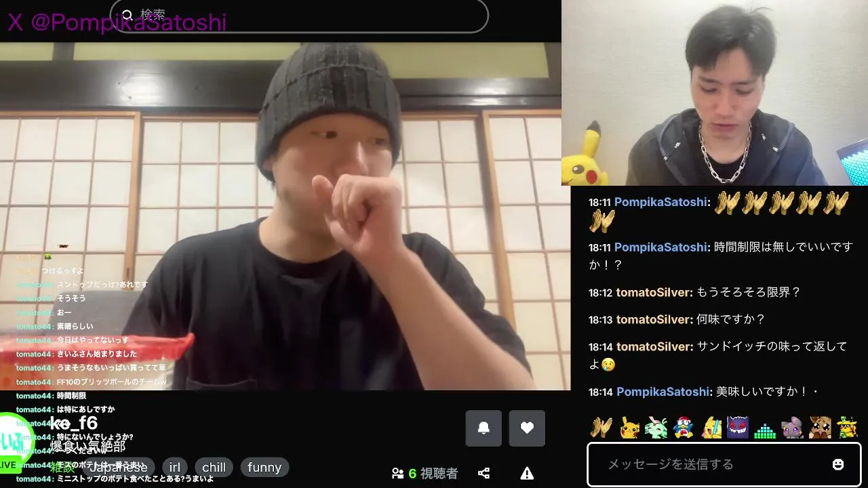Viewport: 868px width, 488px height.
Task: Click the report warning triangle icon
Action: [527, 473]
